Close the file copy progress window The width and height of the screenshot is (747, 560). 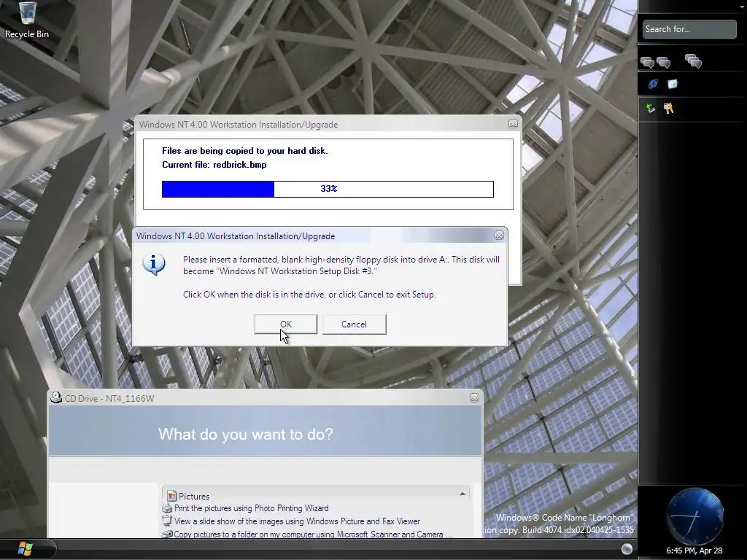point(513,124)
